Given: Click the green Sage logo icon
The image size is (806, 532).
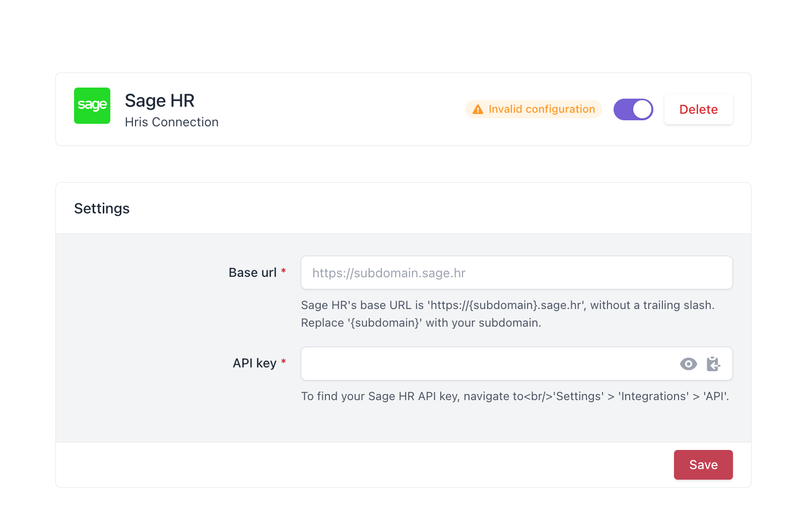Looking at the screenshot, I should coord(92,106).
